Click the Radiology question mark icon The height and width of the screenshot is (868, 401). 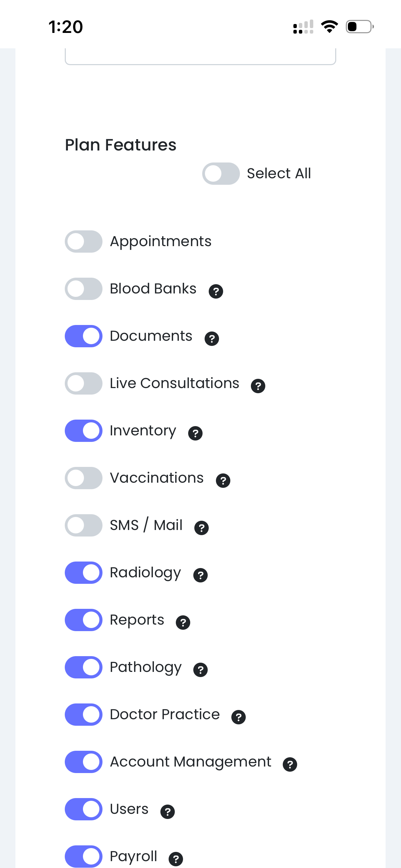(x=200, y=575)
